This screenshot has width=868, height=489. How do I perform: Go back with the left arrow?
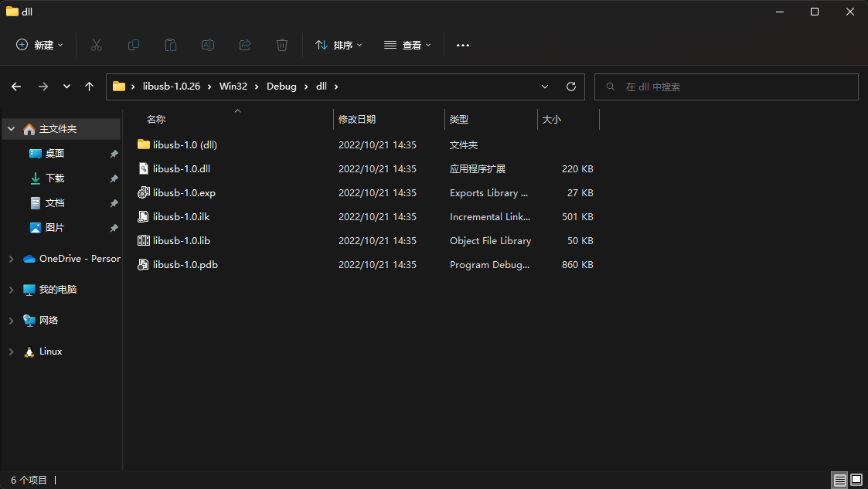point(16,87)
